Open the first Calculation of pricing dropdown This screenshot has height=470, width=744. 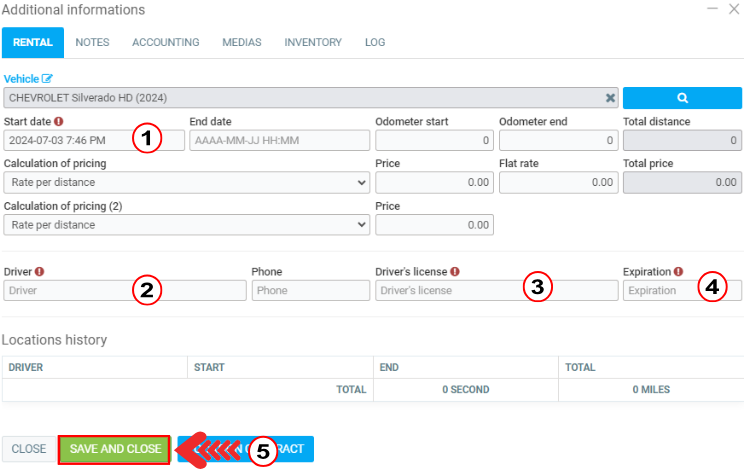tap(186, 182)
